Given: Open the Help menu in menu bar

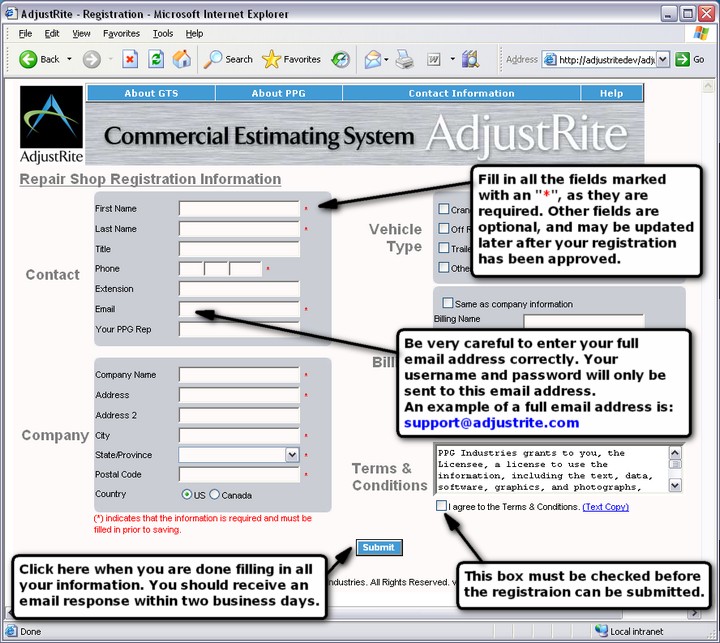Looking at the screenshot, I should point(194,34).
